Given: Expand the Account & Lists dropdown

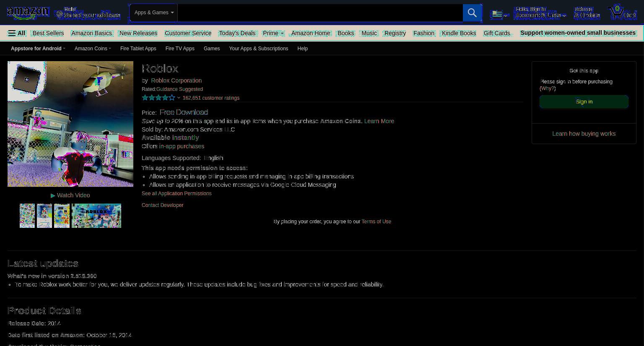Looking at the screenshot, I should click(540, 13).
